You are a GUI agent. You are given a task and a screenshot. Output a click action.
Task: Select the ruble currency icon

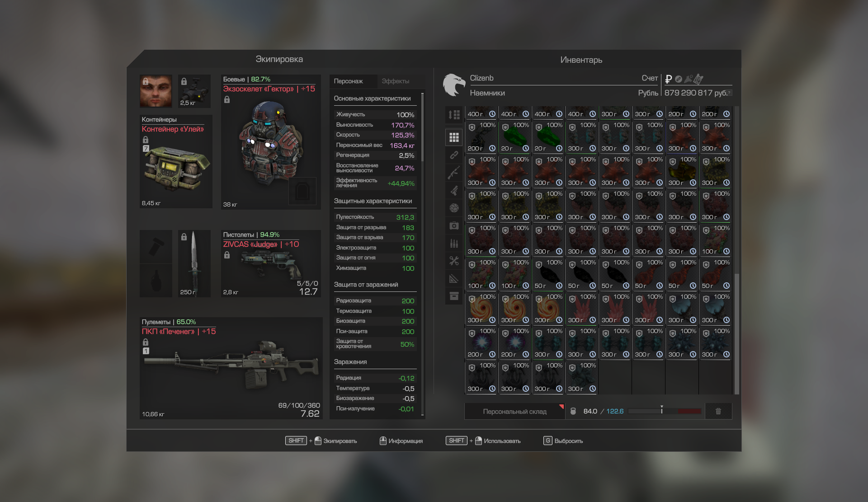(x=668, y=79)
